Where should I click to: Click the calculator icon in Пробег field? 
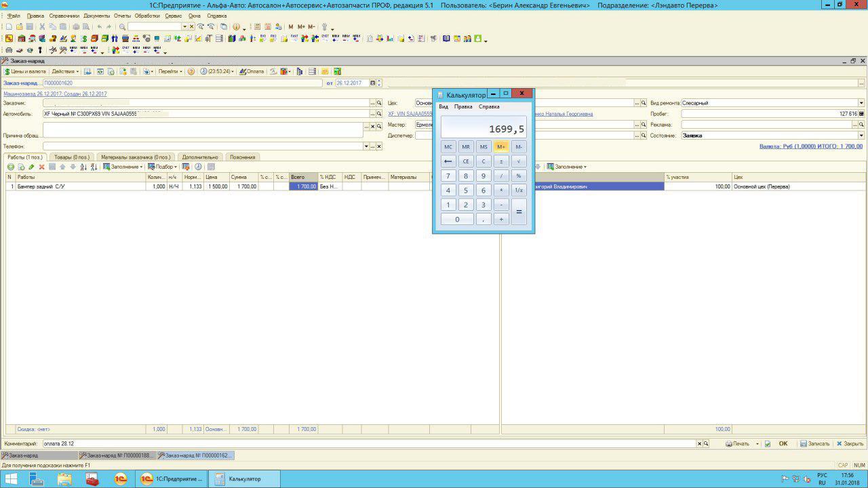click(x=861, y=114)
